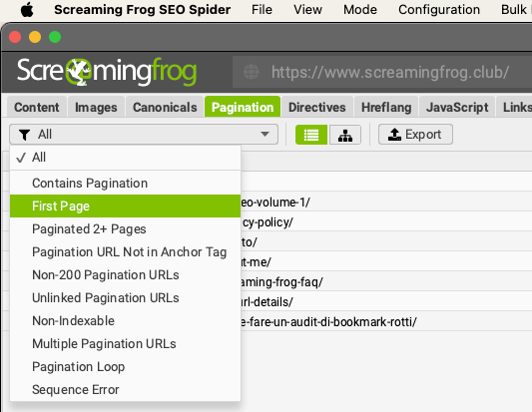Click the URL field with screamingfrog.club

pos(382,72)
